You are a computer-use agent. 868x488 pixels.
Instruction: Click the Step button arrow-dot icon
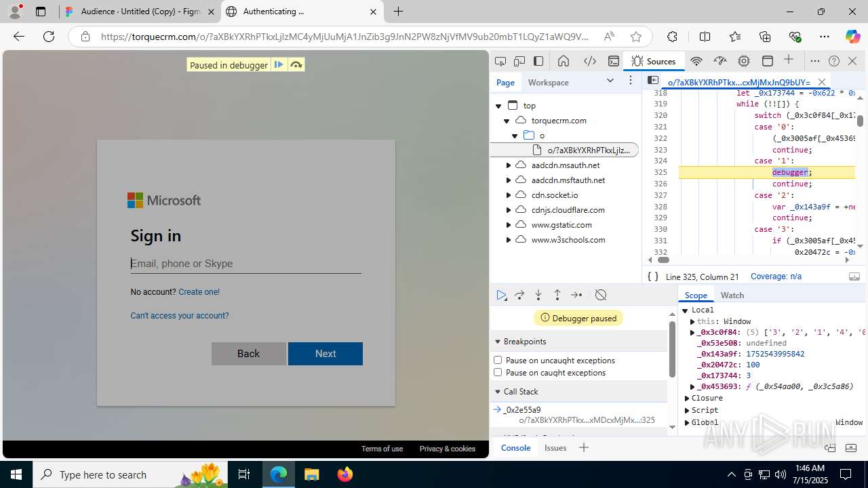click(x=576, y=295)
